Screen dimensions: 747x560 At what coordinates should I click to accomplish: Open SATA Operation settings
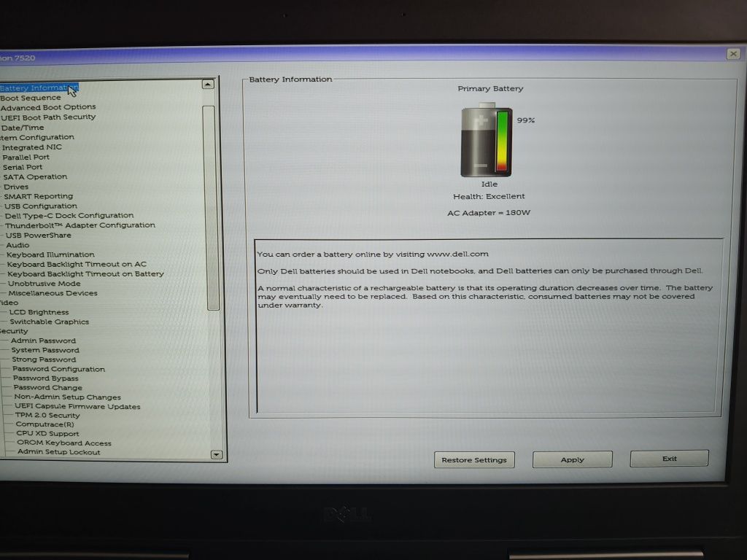(35, 176)
